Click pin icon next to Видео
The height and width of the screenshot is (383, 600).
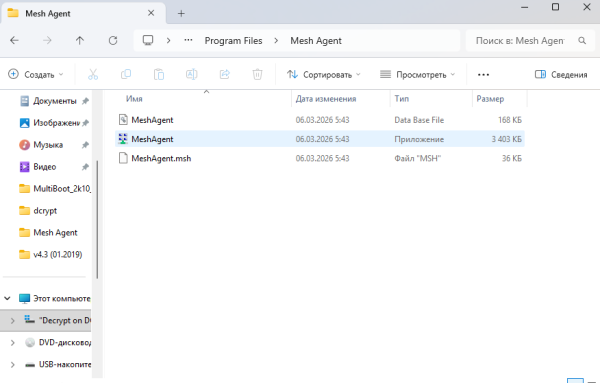pos(85,167)
